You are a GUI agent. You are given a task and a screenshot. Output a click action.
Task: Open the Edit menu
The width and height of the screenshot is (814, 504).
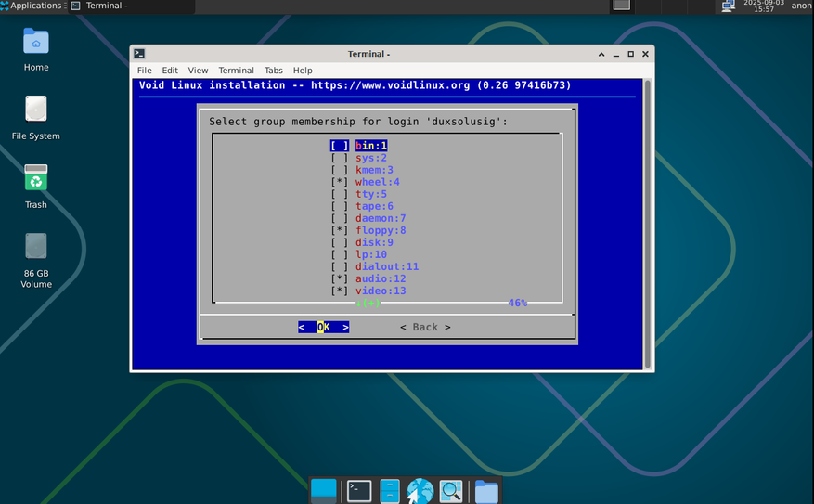pyautogui.click(x=170, y=70)
